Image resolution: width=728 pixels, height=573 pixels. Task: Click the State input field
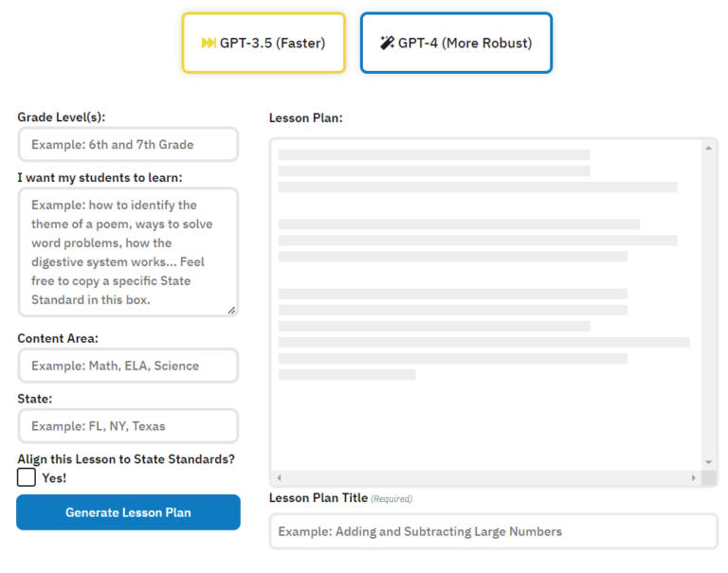click(128, 426)
